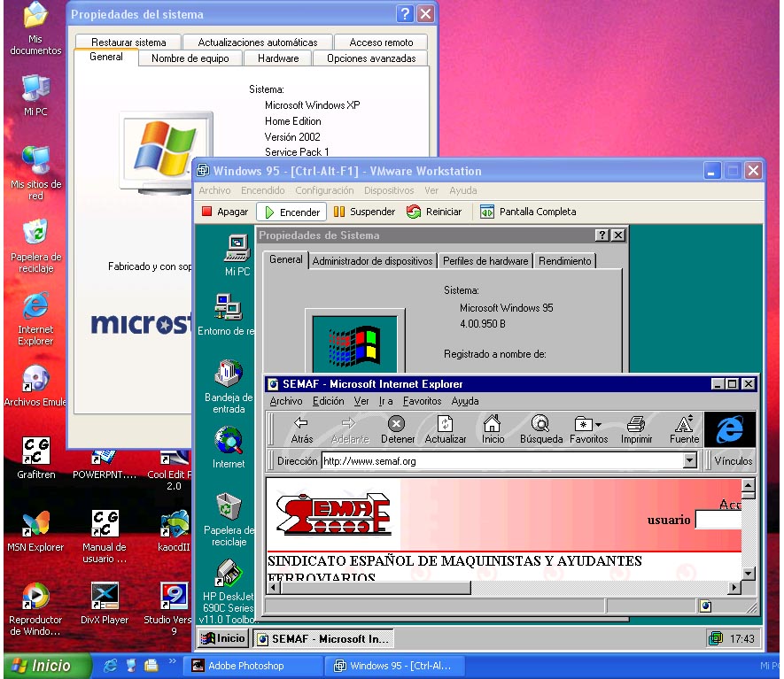The width and height of the screenshot is (784, 679).
Task: Open Favoritos folder in IE toolbar
Action: pyautogui.click(x=588, y=429)
